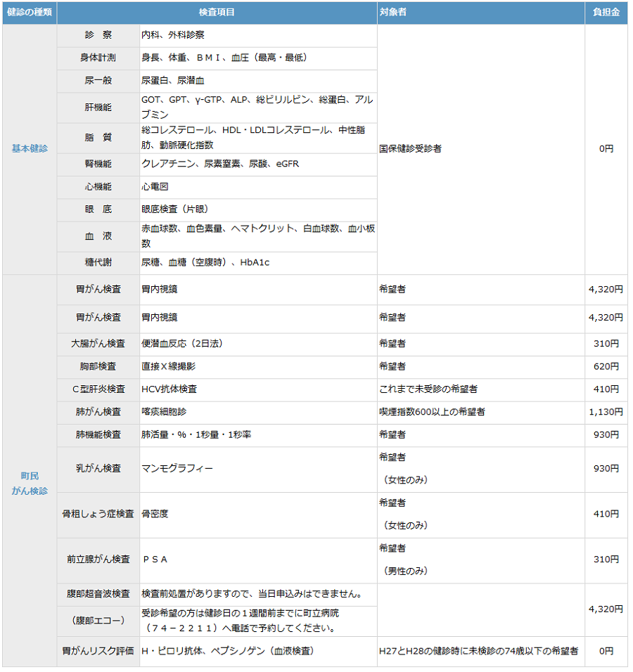Select the C型肝炎検査 row label
Screen dimensions: 633x672
tap(98, 390)
